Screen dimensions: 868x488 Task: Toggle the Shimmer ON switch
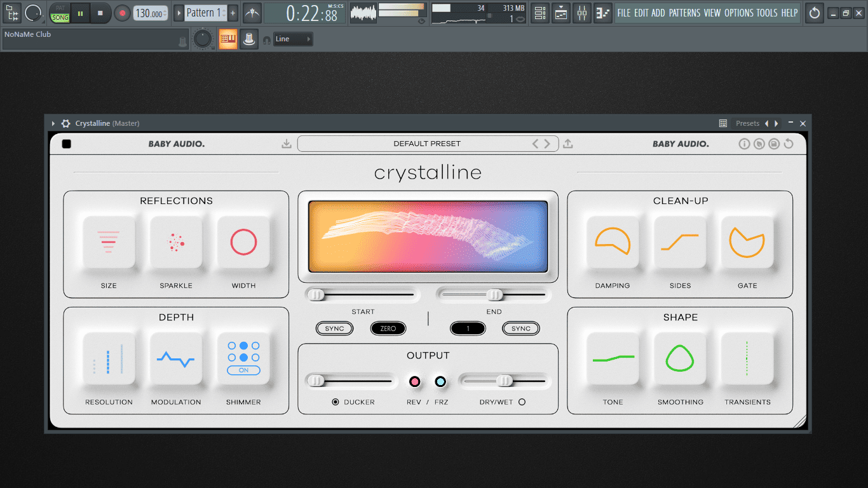pyautogui.click(x=243, y=370)
